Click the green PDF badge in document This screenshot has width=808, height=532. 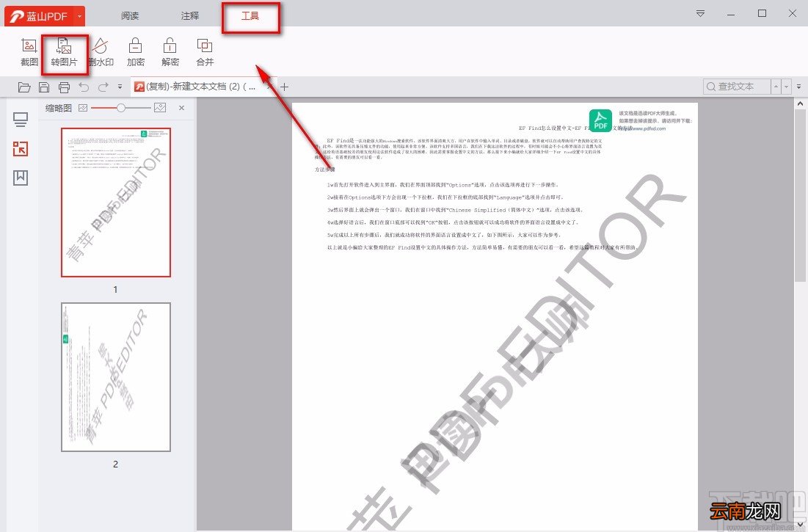pyautogui.click(x=601, y=120)
